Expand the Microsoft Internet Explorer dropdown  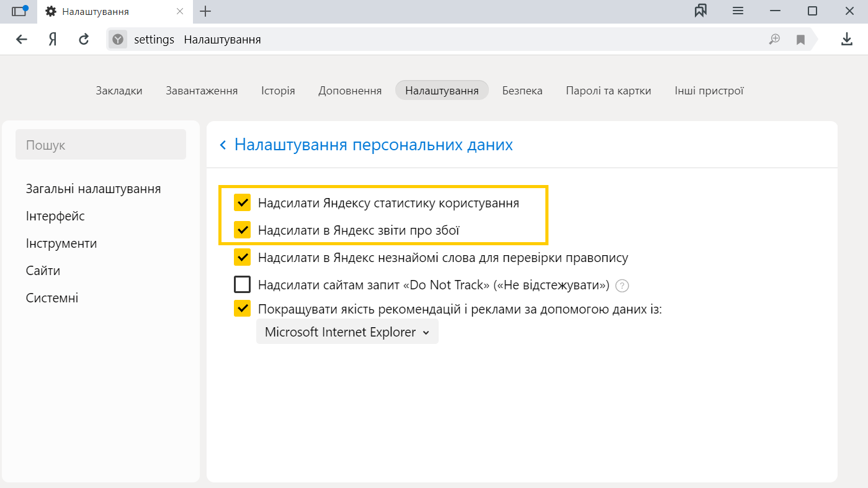(347, 332)
